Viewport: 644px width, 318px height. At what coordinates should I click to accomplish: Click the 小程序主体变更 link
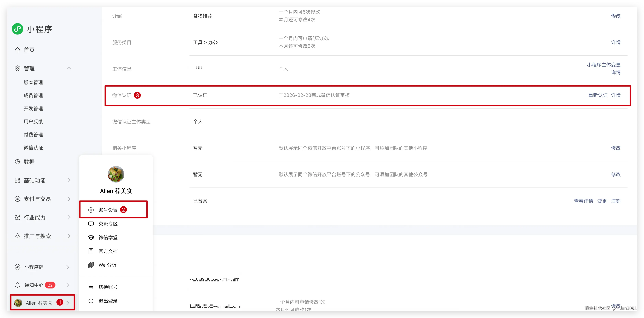tap(603, 65)
